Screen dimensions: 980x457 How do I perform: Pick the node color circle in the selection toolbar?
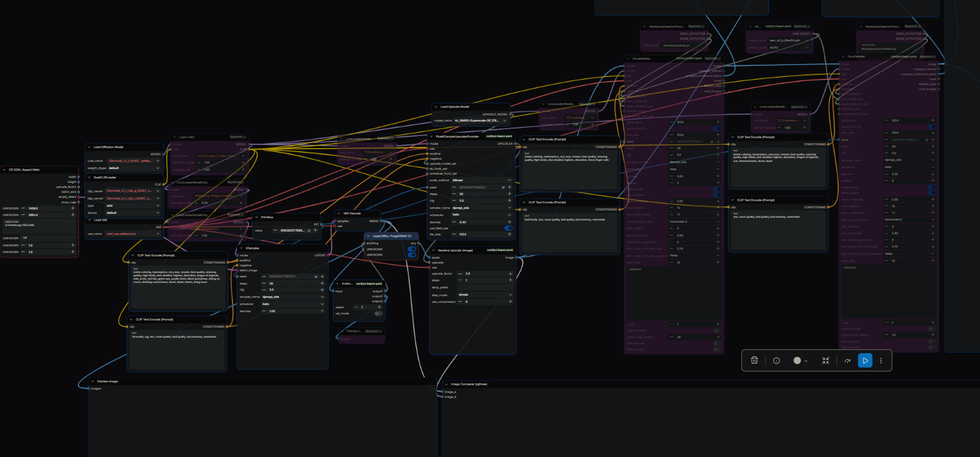(x=797, y=360)
